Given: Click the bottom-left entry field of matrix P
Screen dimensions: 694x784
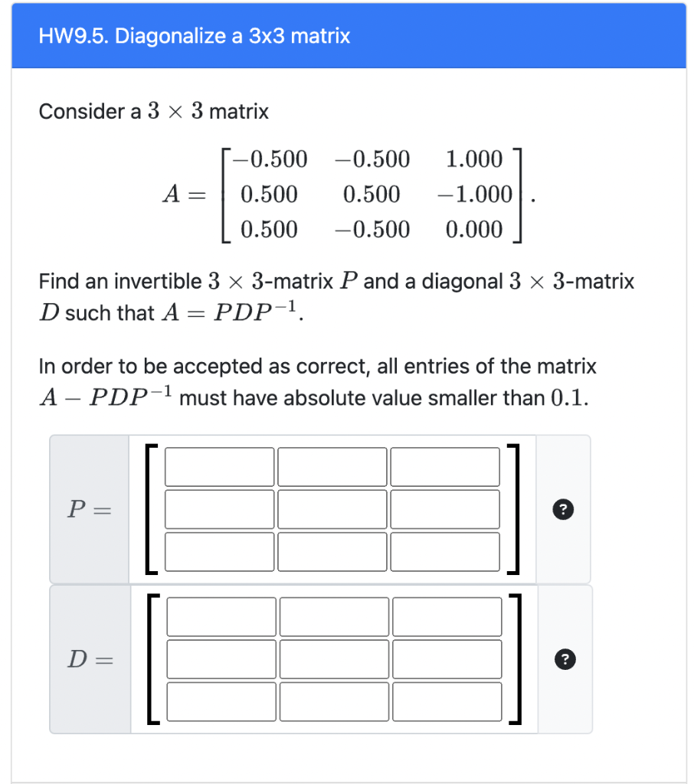Looking at the screenshot, I should tap(219, 551).
